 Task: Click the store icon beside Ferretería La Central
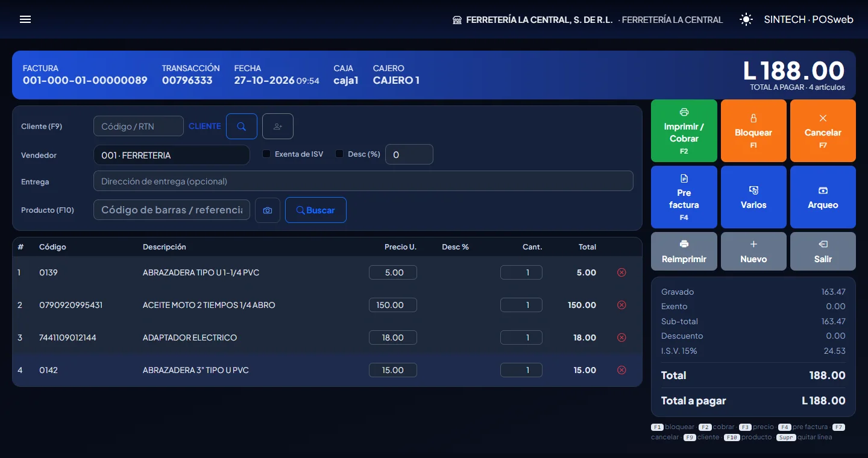pos(457,20)
